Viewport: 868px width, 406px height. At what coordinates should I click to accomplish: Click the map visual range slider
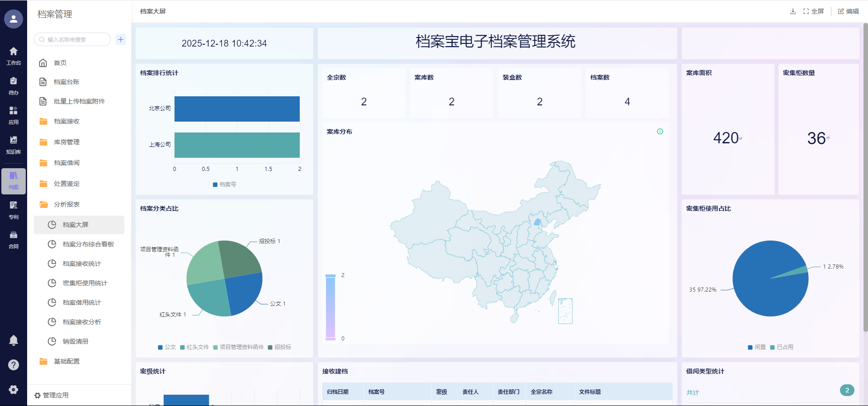[330, 307]
